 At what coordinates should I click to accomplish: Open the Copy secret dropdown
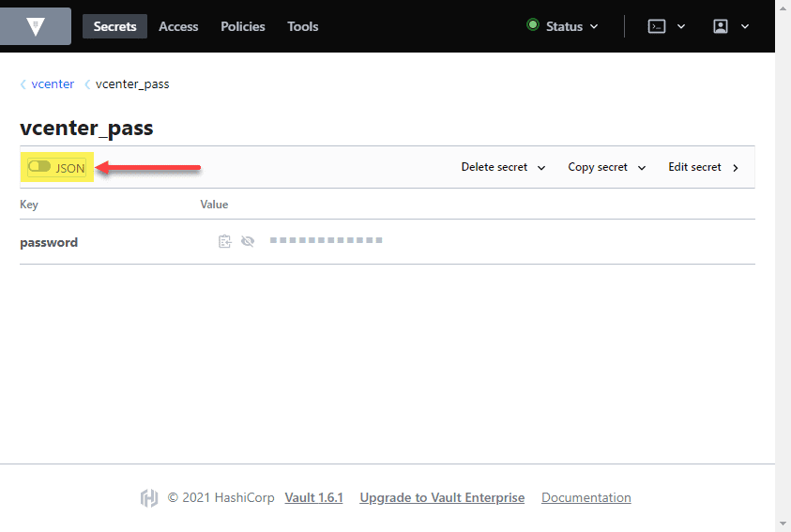[x=606, y=167]
